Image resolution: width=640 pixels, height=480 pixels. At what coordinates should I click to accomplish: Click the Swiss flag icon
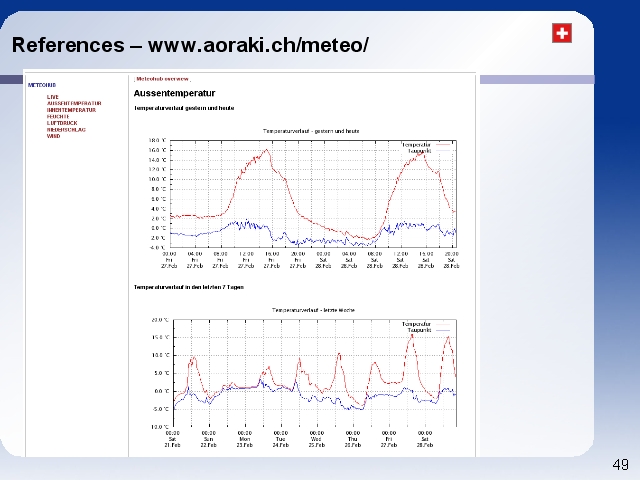tap(562, 33)
